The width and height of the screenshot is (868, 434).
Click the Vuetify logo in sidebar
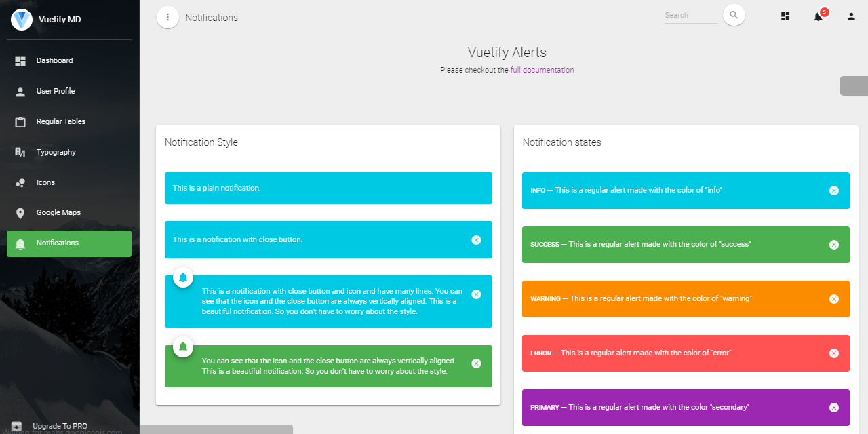22,20
